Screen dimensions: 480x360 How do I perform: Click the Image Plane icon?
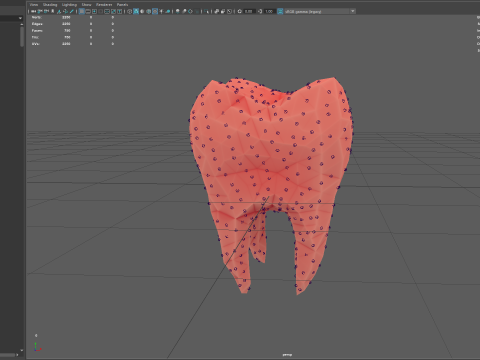(59, 11)
